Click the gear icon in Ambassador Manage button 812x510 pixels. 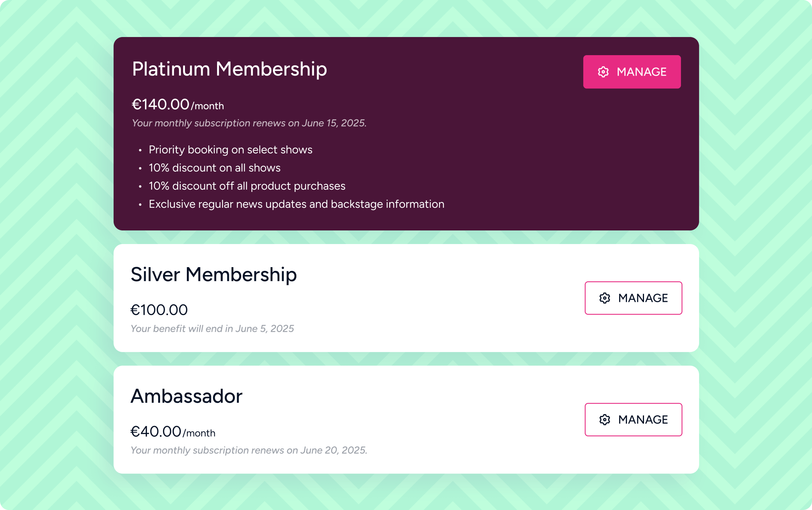coord(604,420)
